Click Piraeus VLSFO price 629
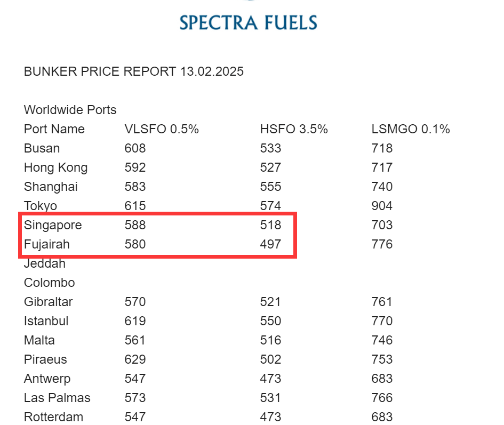 (135, 359)
